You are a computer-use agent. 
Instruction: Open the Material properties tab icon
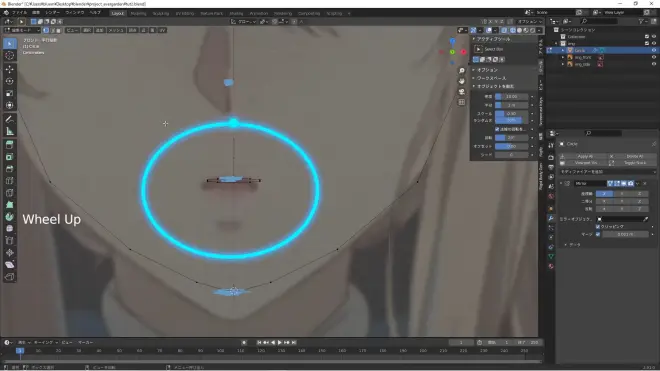[x=551, y=266]
